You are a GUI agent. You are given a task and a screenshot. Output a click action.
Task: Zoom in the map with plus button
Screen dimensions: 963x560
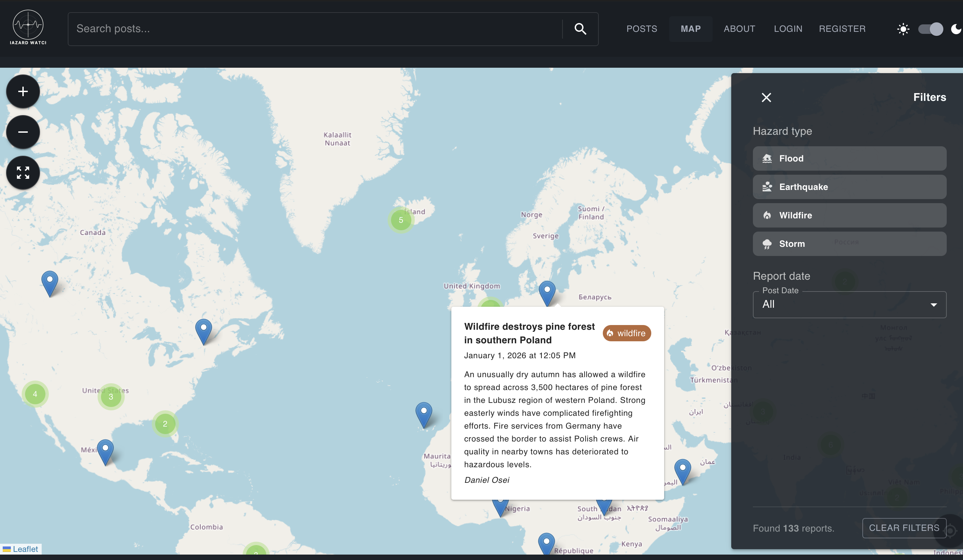coord(23,92)
